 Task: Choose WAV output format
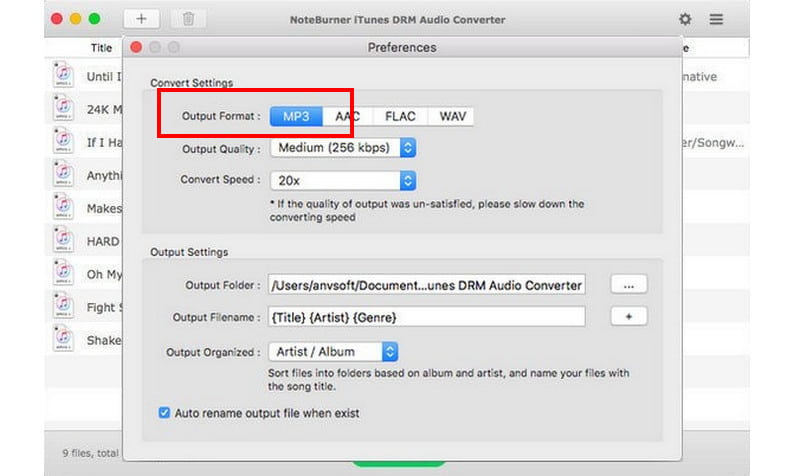453,116
